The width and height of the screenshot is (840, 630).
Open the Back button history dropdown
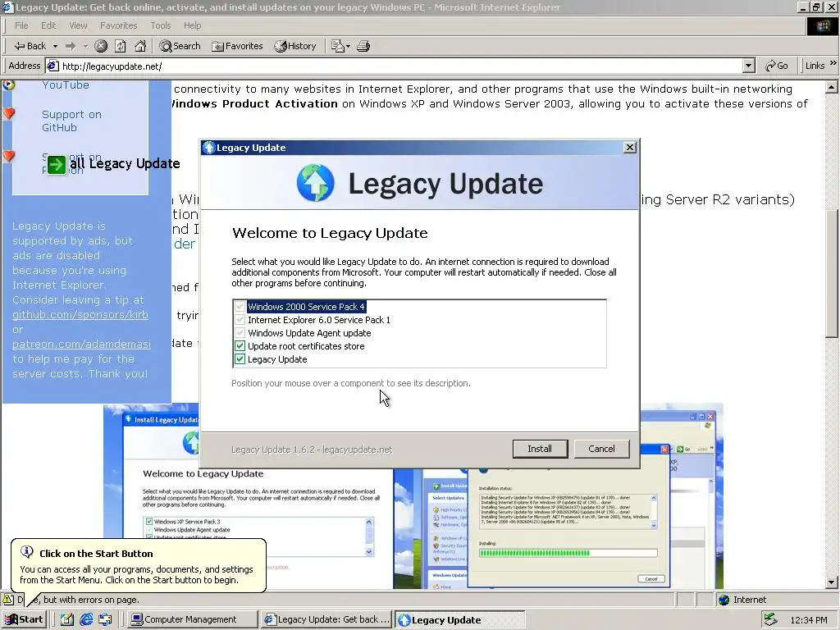click(x=55, y=46)
